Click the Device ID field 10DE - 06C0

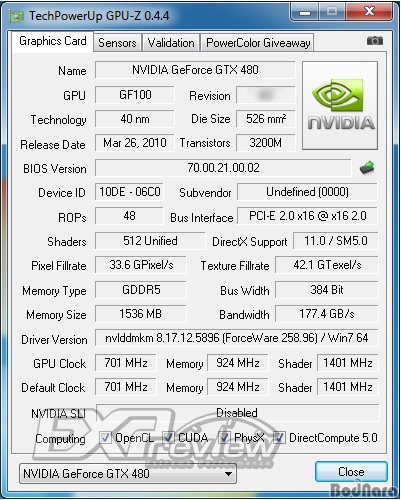(x=130, y=192)
